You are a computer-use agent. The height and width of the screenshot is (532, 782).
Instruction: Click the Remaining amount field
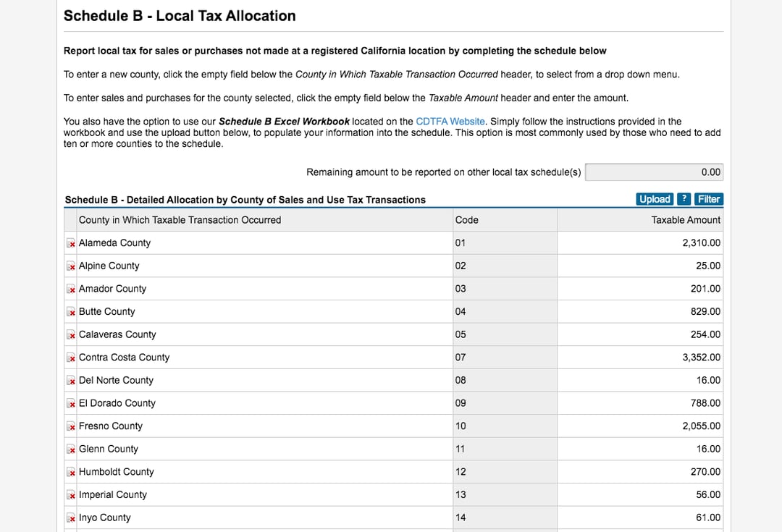point(654,172)
